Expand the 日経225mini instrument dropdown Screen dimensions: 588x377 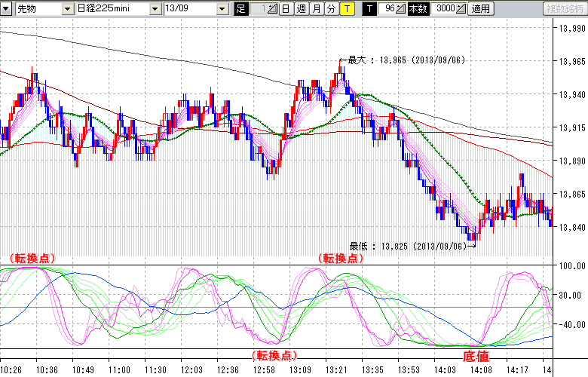point(155,9)
